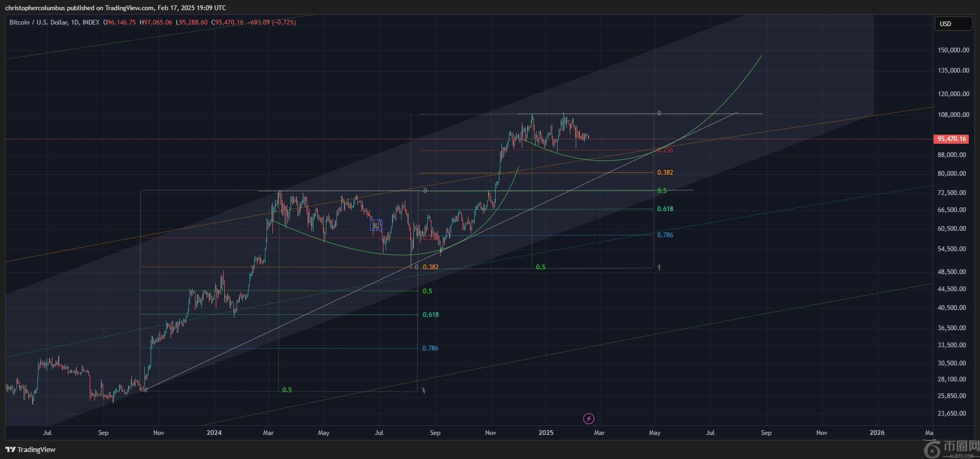Select the small blue rectangle marker on chart

(376, 225)
